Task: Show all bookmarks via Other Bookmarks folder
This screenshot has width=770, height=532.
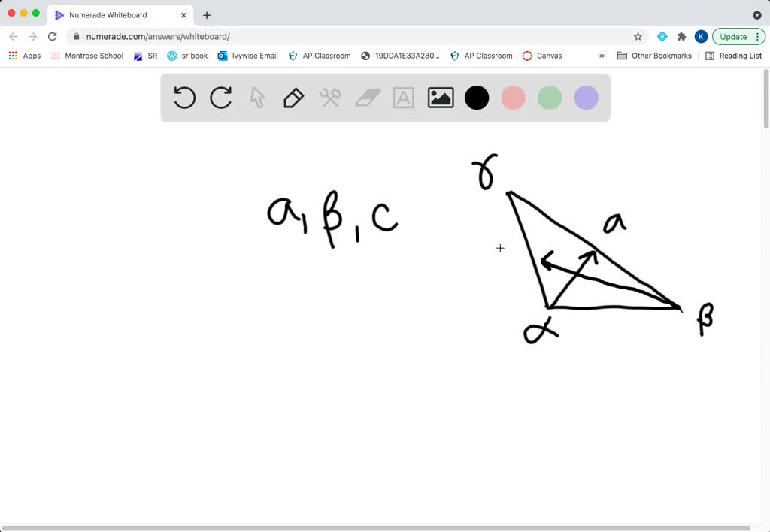Action: (x=656, y=56)
